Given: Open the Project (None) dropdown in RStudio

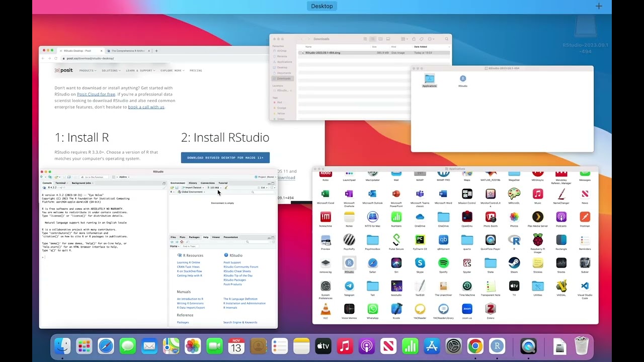Looking at the screenshot, I should pos(265,177).
